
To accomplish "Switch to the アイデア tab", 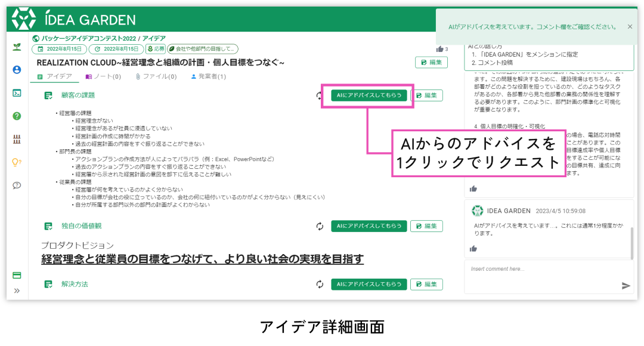I will (x=55, y=76).
